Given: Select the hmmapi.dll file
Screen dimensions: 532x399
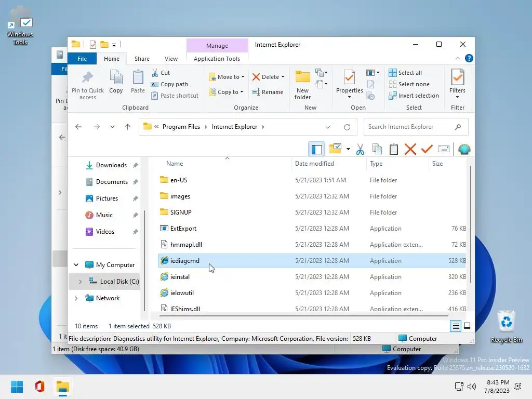Looking at the screenshot, I should point(312,245).
